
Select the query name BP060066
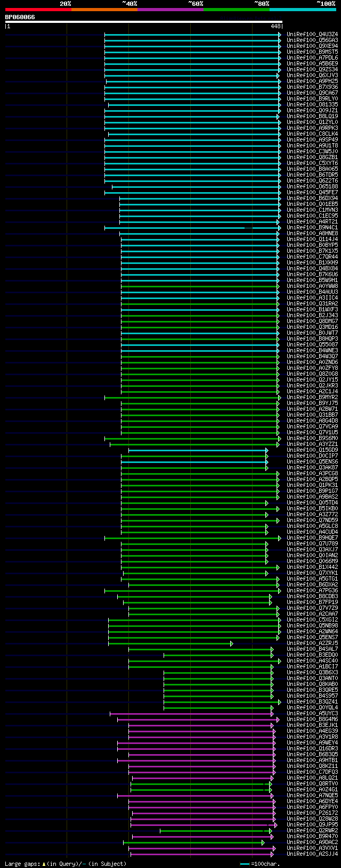coord(20,17)
